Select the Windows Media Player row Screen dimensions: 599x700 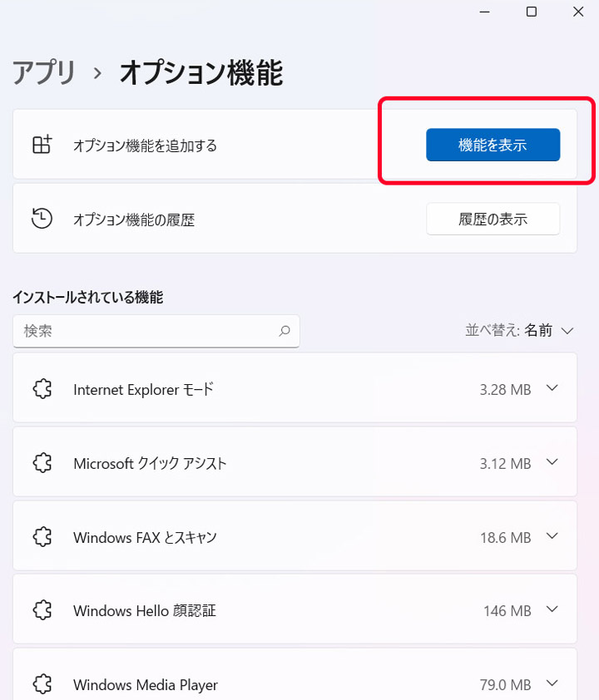click(295, 674)
